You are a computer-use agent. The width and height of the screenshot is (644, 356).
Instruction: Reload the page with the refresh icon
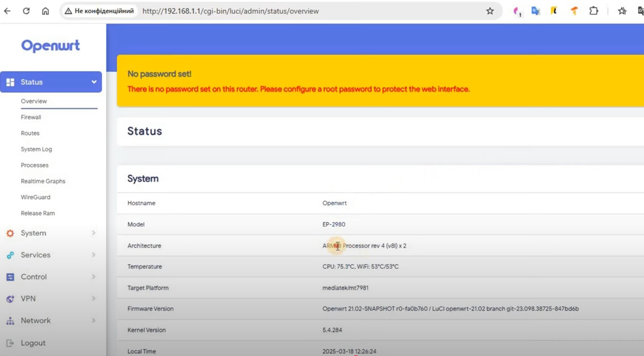[26, 11]
